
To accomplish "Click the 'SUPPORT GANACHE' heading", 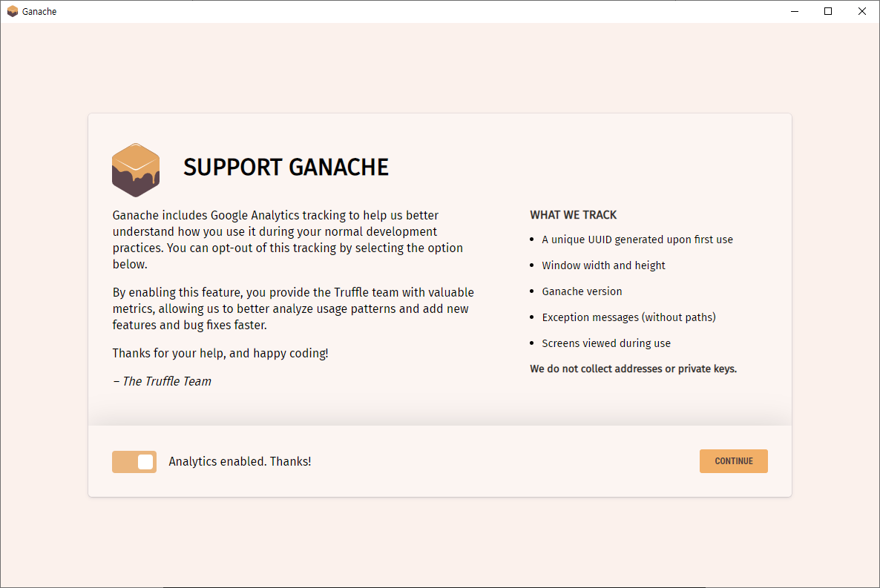I will (x=286, y=167).
